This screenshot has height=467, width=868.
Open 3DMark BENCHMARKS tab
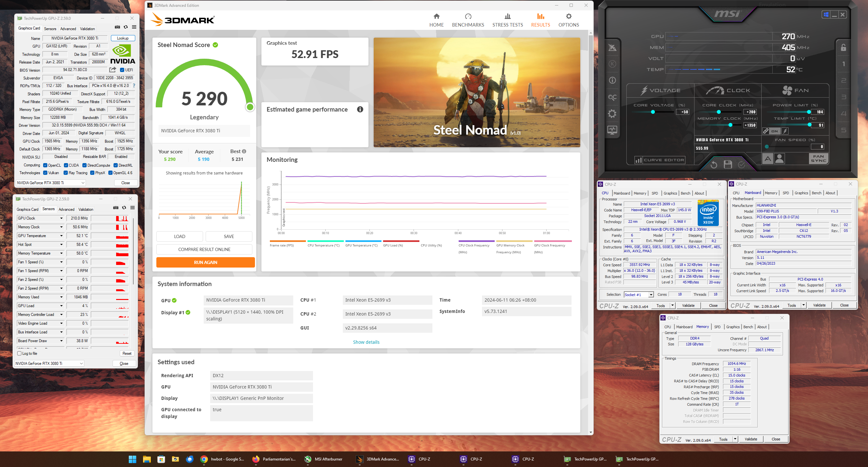tap(468, 20)
